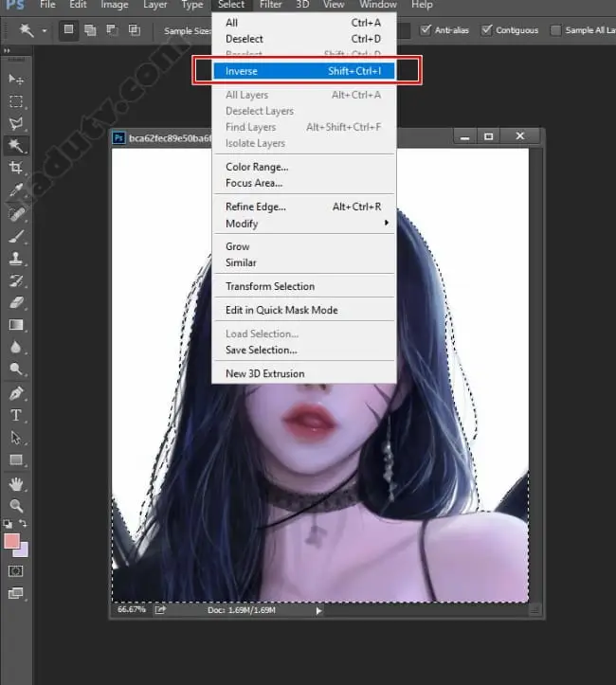
Task: Open the Edit menu
Action: click(78, 5)
